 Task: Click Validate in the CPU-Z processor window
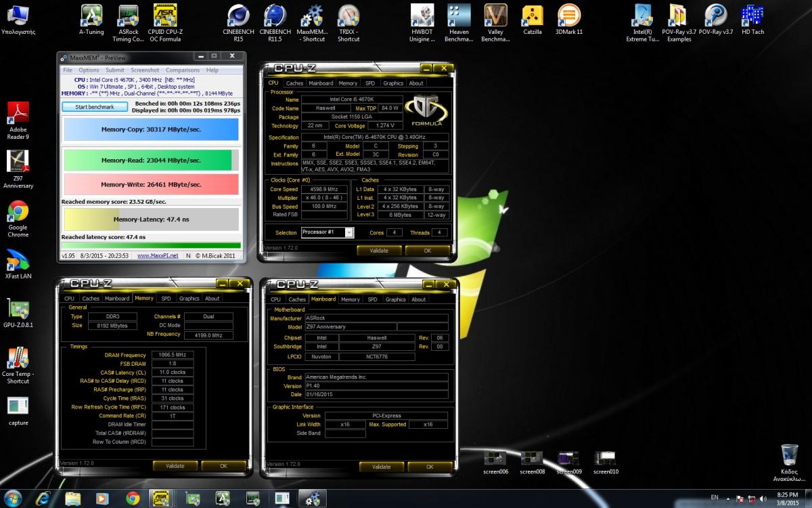tap(379, 251)
